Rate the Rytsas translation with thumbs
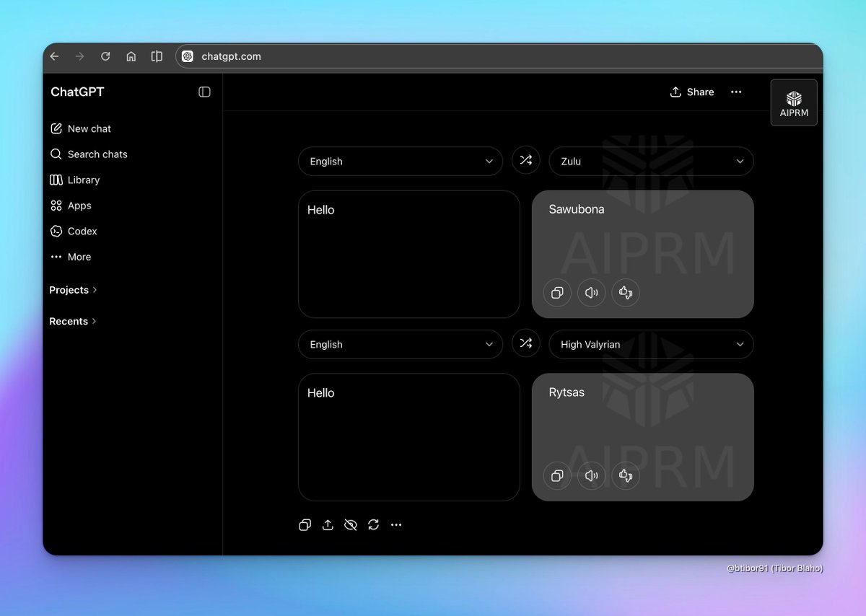Screen dimensions: 866x616 626,476
